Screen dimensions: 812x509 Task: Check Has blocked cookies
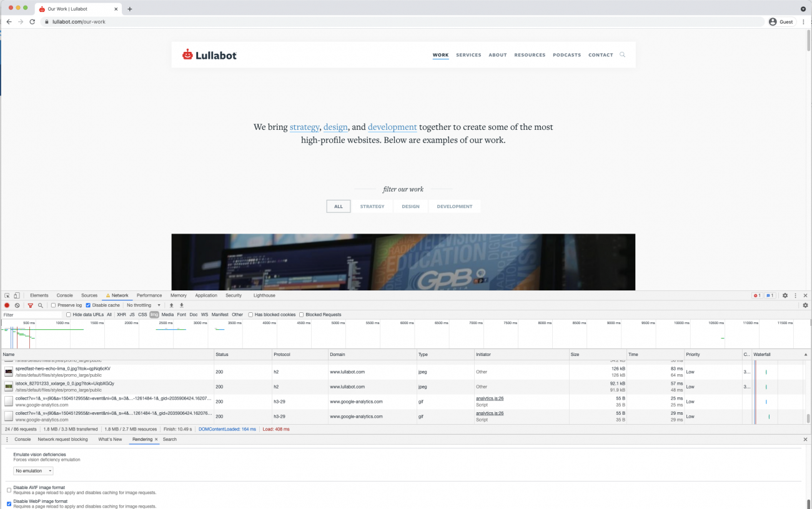click(x=250, y=315)
